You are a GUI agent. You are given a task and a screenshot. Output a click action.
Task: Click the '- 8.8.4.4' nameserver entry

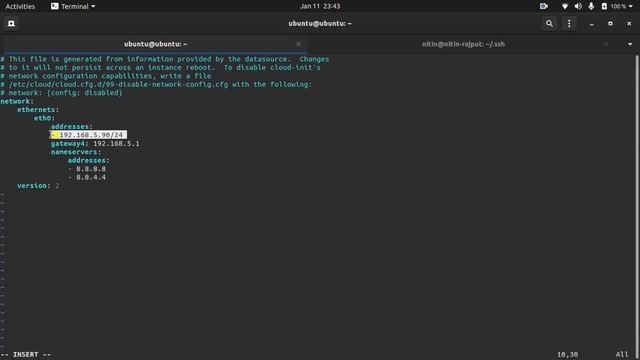click(x=87, y=178)
